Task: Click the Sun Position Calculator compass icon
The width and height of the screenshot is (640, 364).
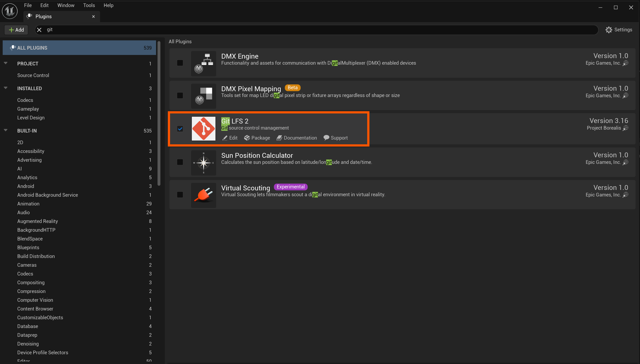Action: [x=204, y=163]
